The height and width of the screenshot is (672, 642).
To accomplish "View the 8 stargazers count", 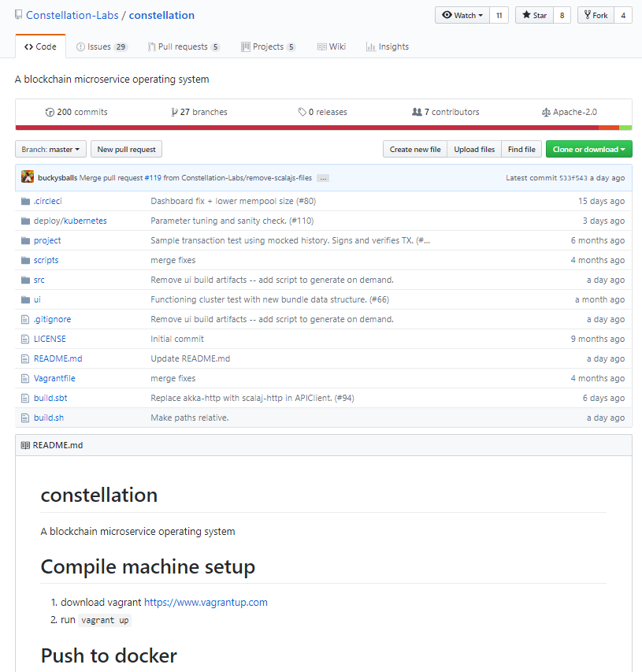I will pos(562,15).
